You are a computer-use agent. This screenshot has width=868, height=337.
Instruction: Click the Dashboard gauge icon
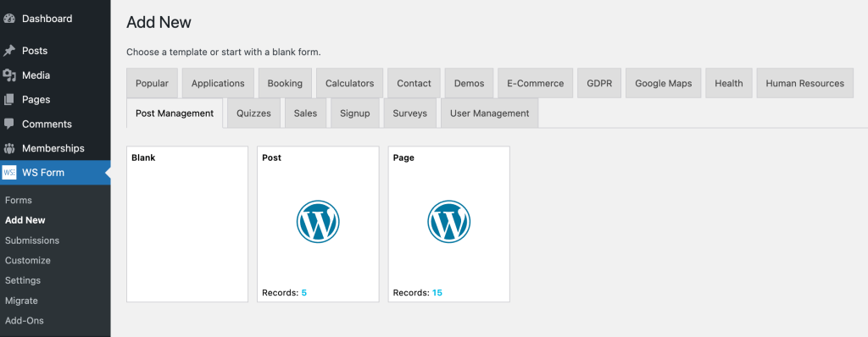pyautogui.click(x=8, y=19)
